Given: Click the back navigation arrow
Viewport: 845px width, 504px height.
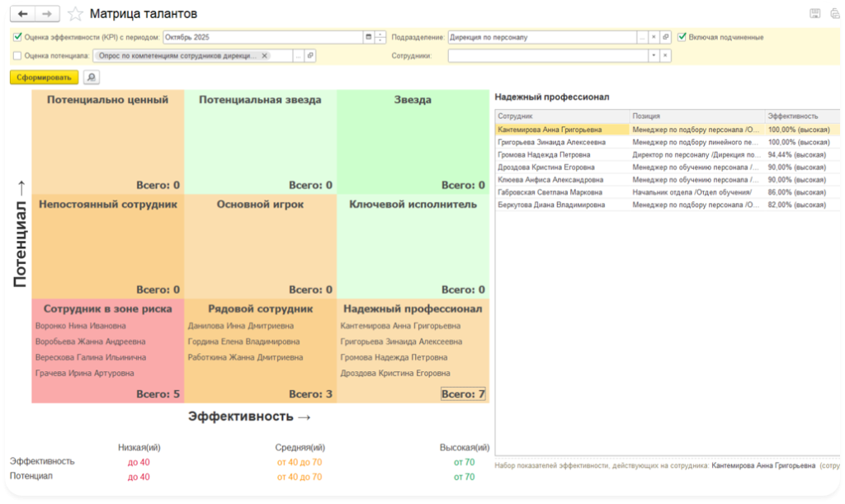Looking at the screenshot, I should pos(22,14).
